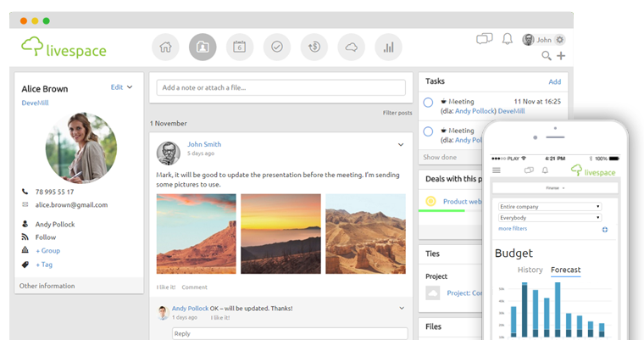This screenshot has height=340, width=644.
Task: Open the Finance dropdown on the phone
Action: pos(555,188)
